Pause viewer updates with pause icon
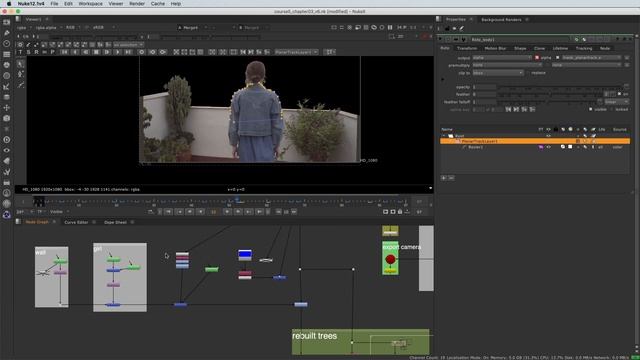Screen dimensions: 640x360 (390, 27)
